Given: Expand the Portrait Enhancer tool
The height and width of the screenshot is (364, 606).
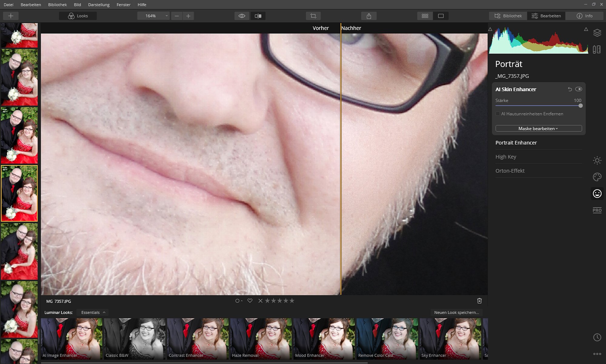Looking at the screenshot, I should 538,143.
